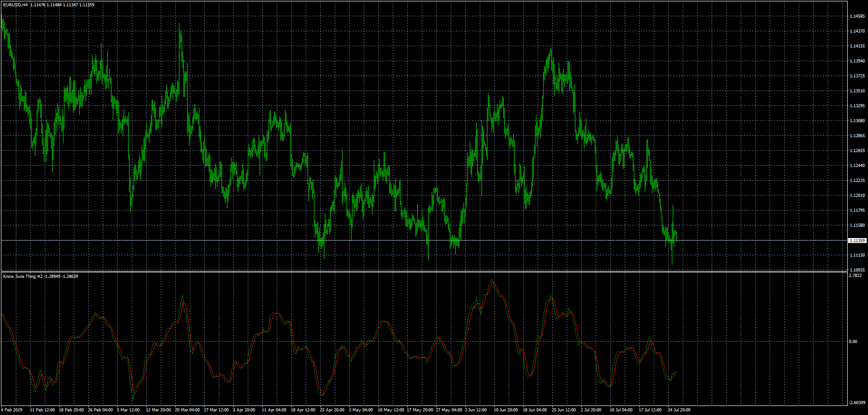
Task: Click the 10 Jul 04:00 time label
Action: coord(621,410)
